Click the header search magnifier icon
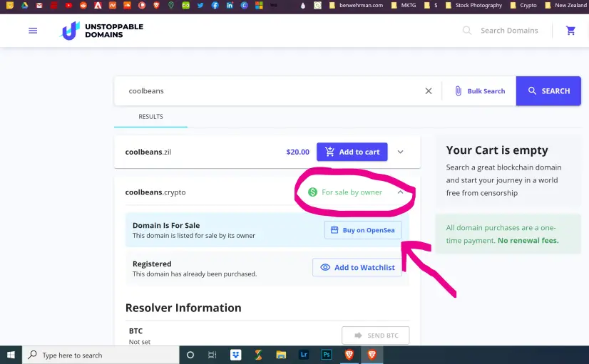This screenshot has height=364, width=589. (466, 31)
